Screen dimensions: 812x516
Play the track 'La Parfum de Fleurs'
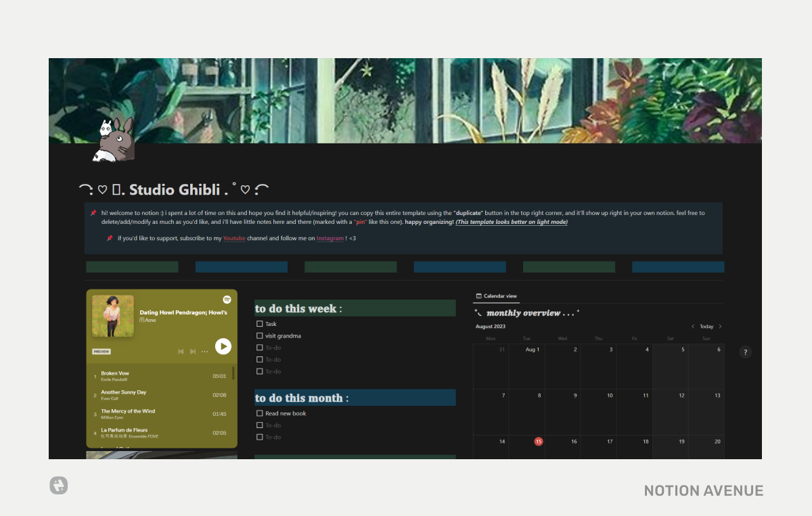pos(125,430)
